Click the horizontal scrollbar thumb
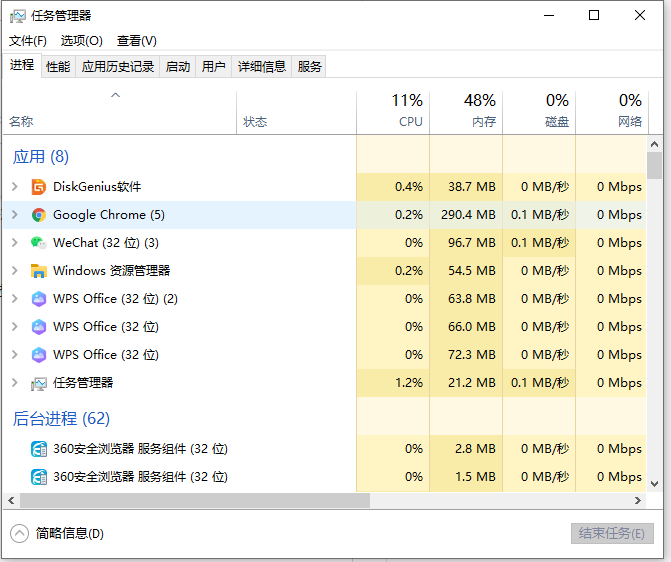 coord(195,500)
